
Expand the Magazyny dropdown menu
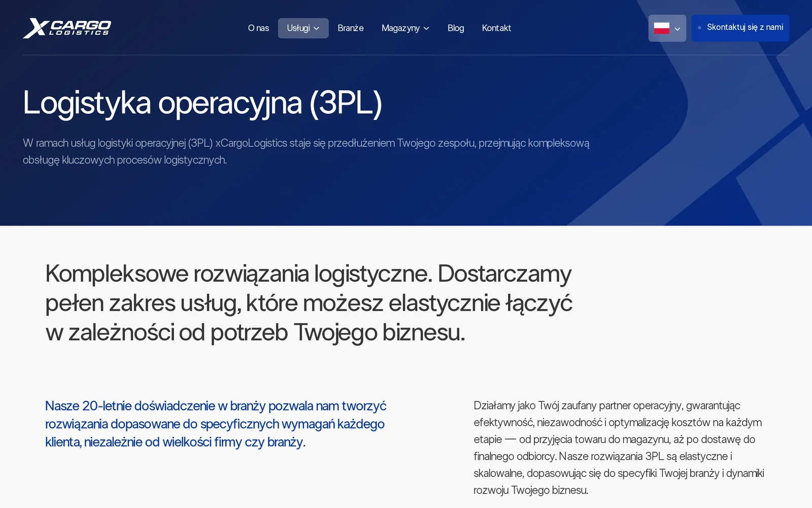(405, 28)
